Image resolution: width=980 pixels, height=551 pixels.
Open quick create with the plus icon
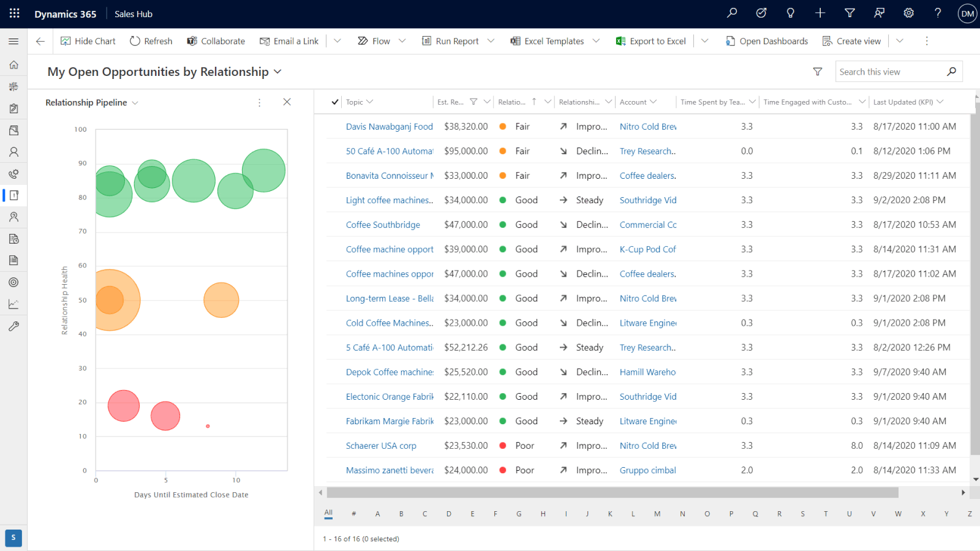tap(820, 13)
